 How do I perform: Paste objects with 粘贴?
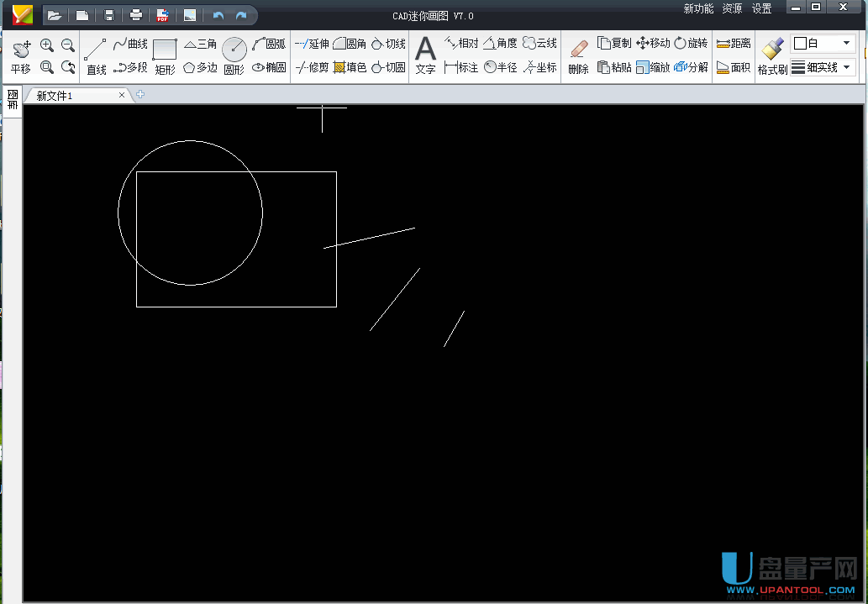point(614,67)
